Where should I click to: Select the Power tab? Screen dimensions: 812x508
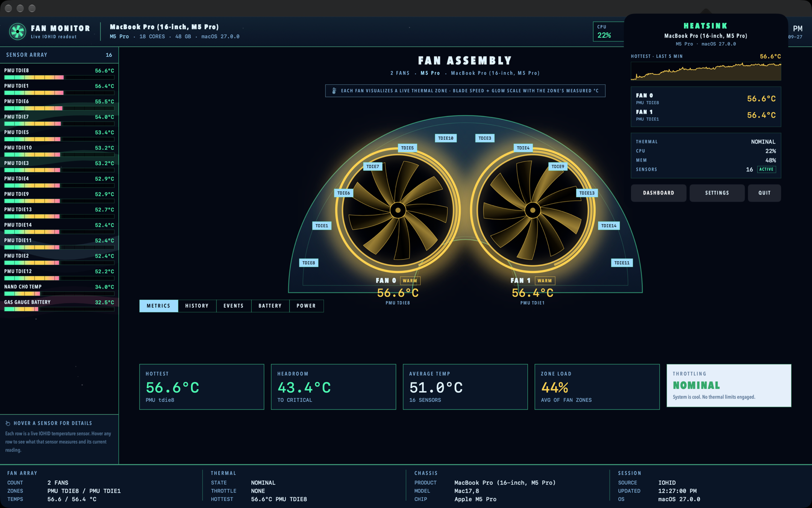pyautogui.click(x=306, y=306)
